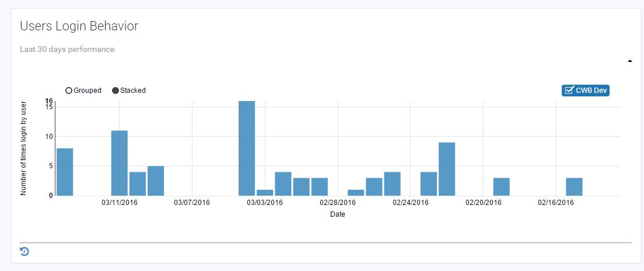Click the reset history icon below chart
Viewport: 644px width, 271px height.
(x=24, y=252)
